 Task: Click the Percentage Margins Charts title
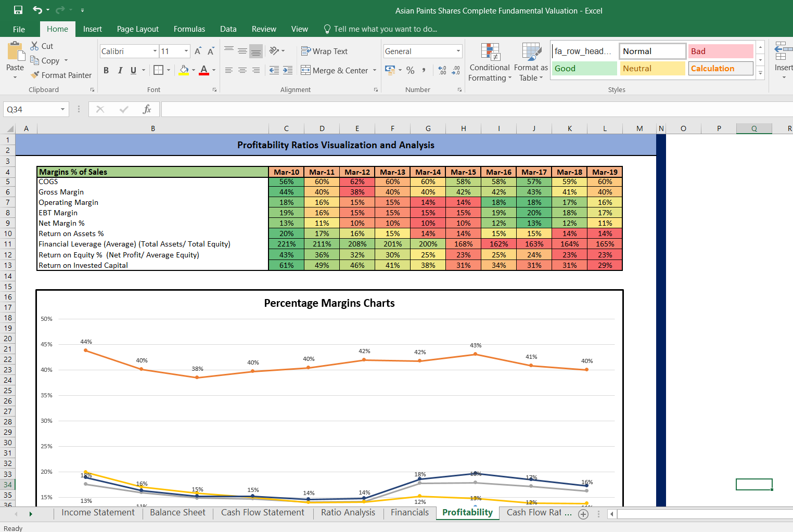click(x=329, y=303)
